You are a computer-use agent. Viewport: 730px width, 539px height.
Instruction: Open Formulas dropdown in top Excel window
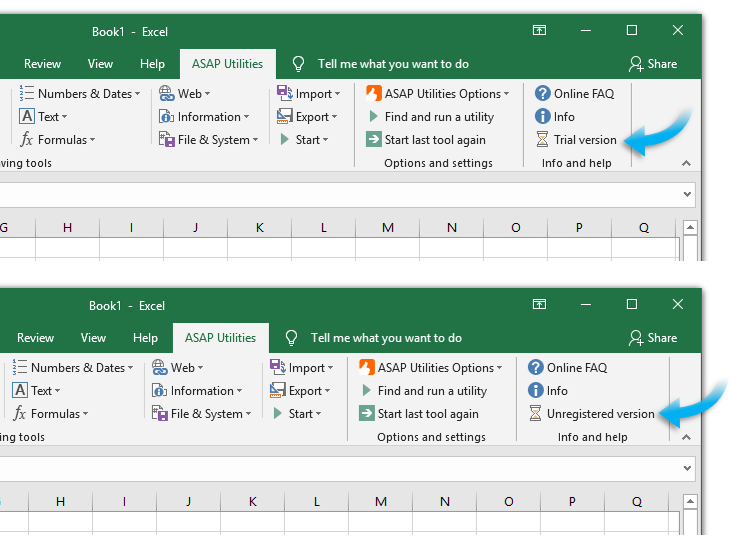[58, 140]
